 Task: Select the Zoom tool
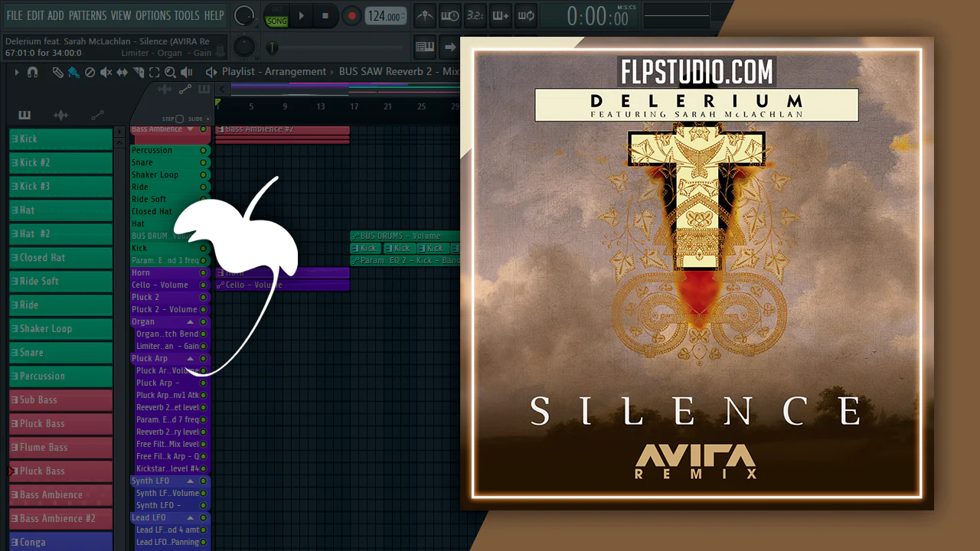click(x=170, y=73)
